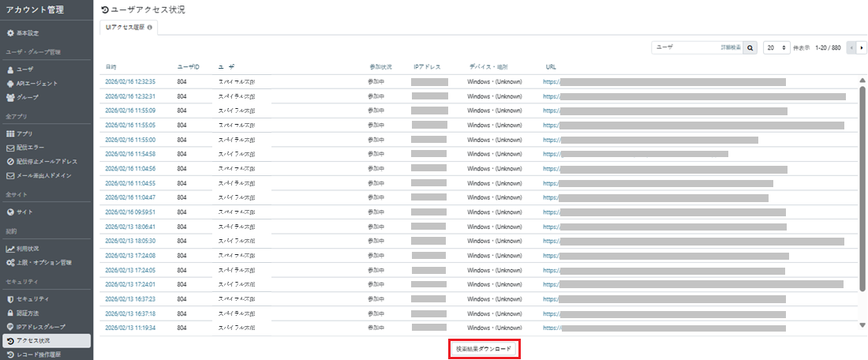The width and height of the screenshot is (868, 360).
Task: Select the APIエージェント sidebar icon
Action: coord(10,84)
